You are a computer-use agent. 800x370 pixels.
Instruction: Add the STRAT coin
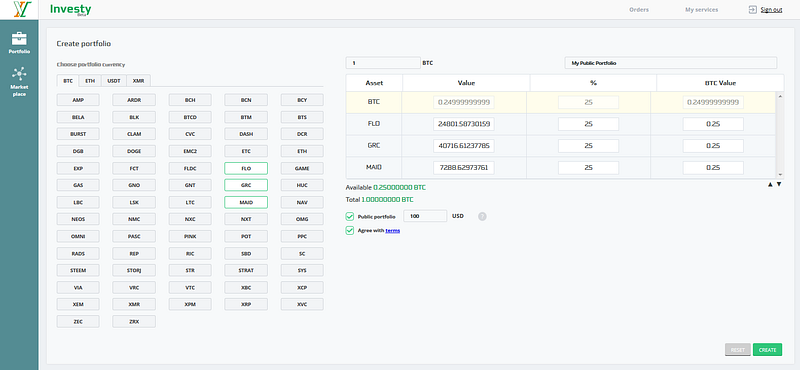(x=246, y=270)
